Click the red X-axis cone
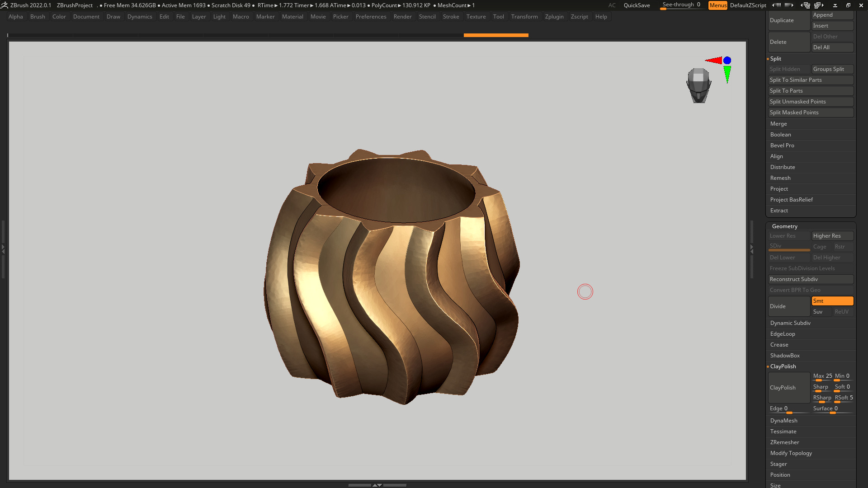Viewport: 868px width, 488px height. [x=713, y=61]
